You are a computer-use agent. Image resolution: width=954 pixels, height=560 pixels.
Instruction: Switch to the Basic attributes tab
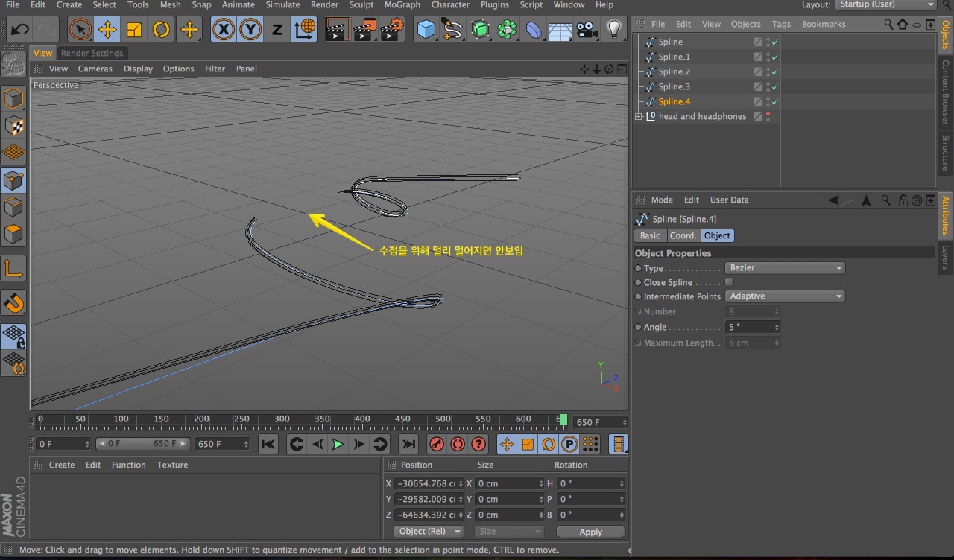(650, 235)
